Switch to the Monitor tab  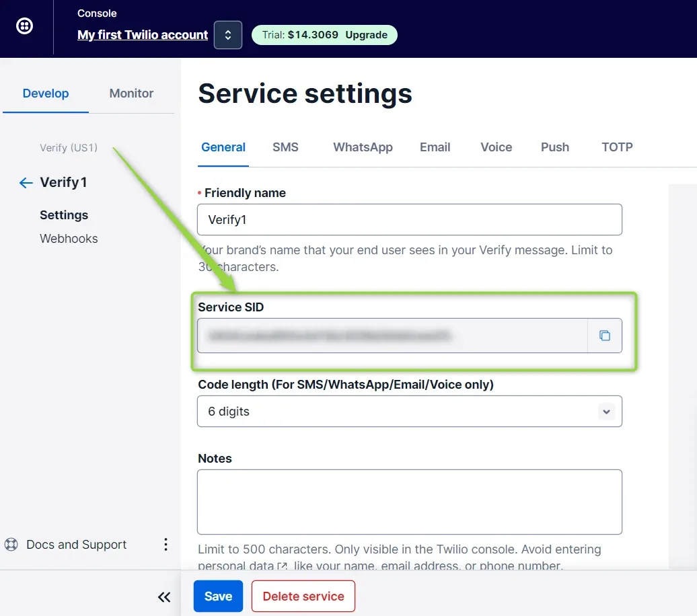tap(131, 93)
